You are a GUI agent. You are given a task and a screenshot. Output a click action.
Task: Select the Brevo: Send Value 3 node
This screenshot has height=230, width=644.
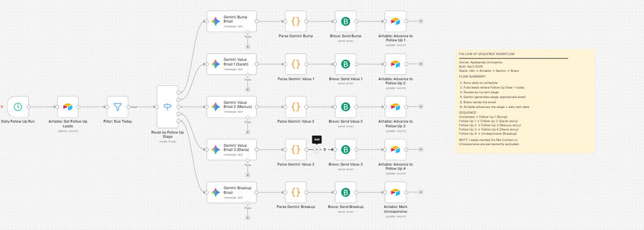[x=346, y=150]
